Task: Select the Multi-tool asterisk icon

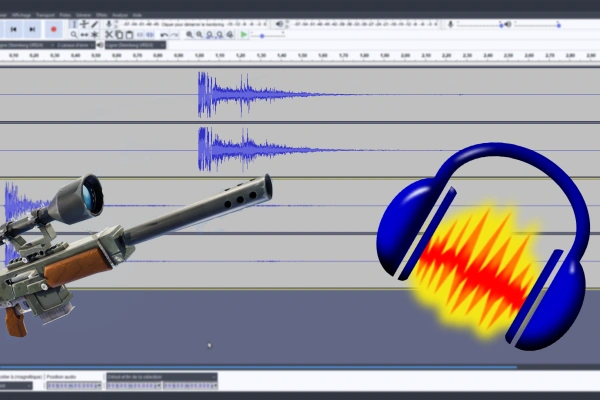Action: (95, 34)
